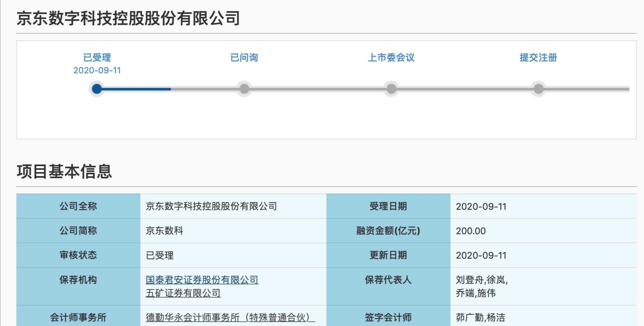
Task: Click the 审核状态 value in the table
Action: [160, 255]
